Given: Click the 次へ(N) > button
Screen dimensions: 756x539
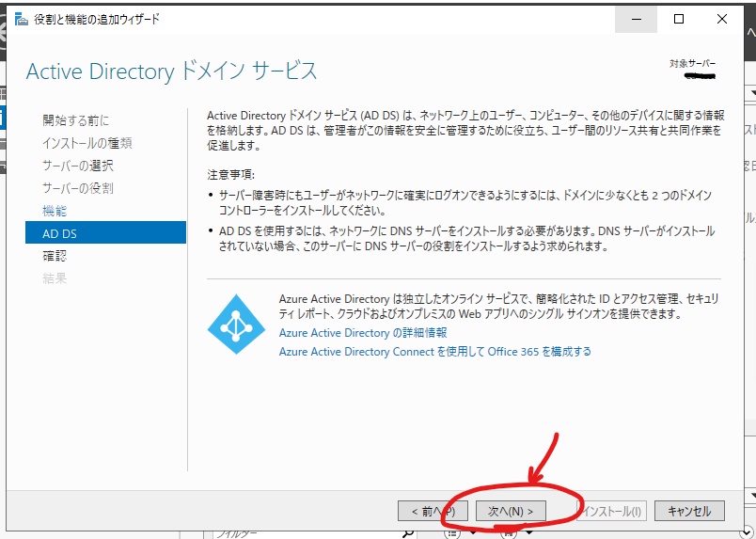Looking at the screenshot, I should coord(511,511).
